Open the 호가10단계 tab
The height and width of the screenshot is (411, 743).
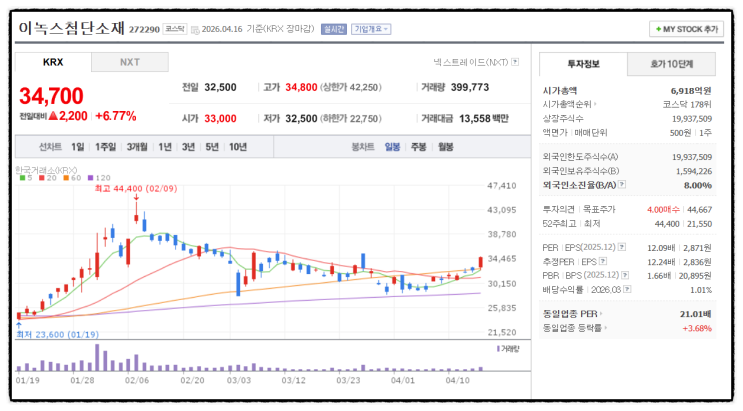671,64
